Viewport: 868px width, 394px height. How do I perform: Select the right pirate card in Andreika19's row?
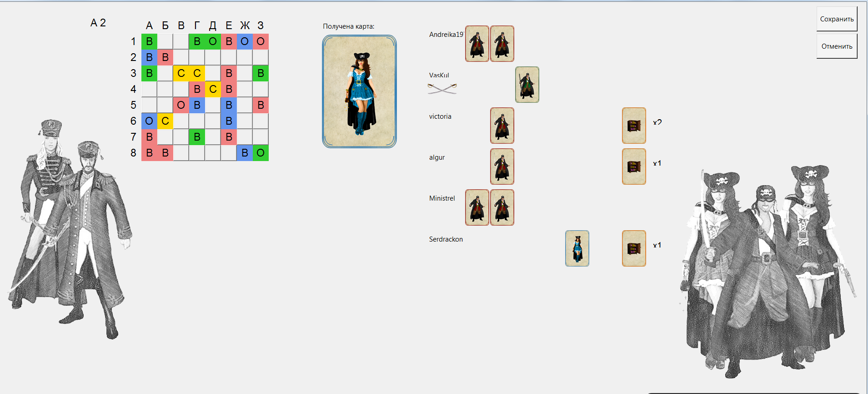[502, 44]
